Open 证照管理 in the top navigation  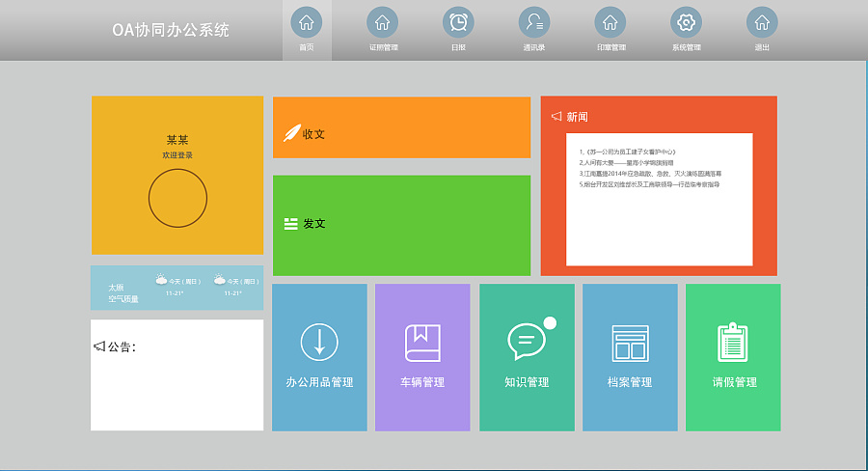(382, 23)
